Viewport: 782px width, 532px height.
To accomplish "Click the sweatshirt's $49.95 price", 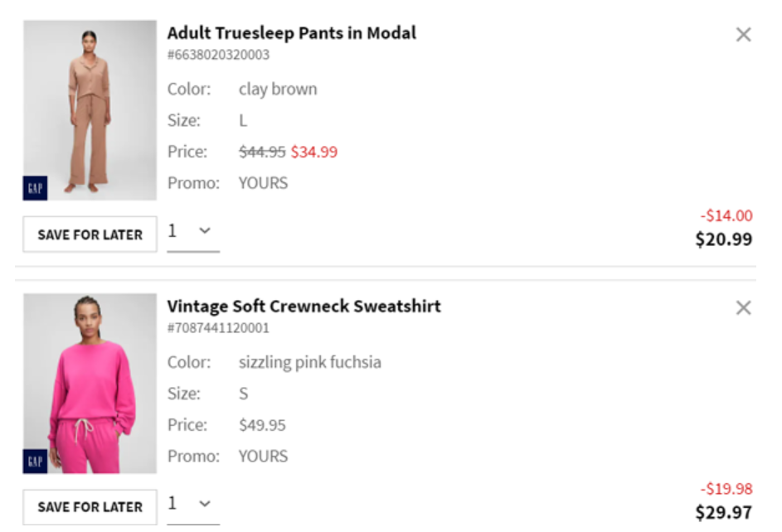I will [262, 425].
